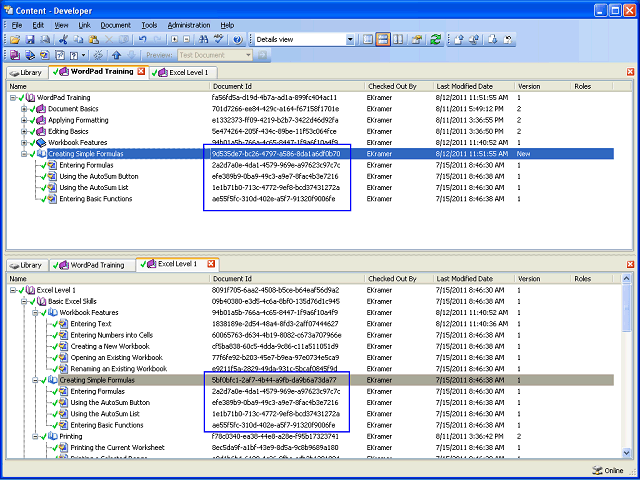Click the Save floppy disk icon

[30, 40]
